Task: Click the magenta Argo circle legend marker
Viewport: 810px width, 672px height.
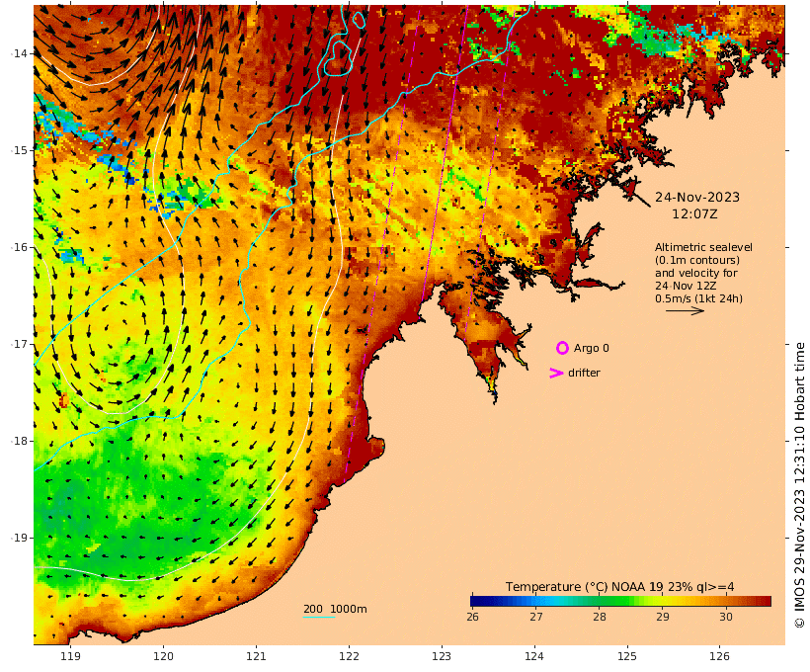Action: point(562,348)
